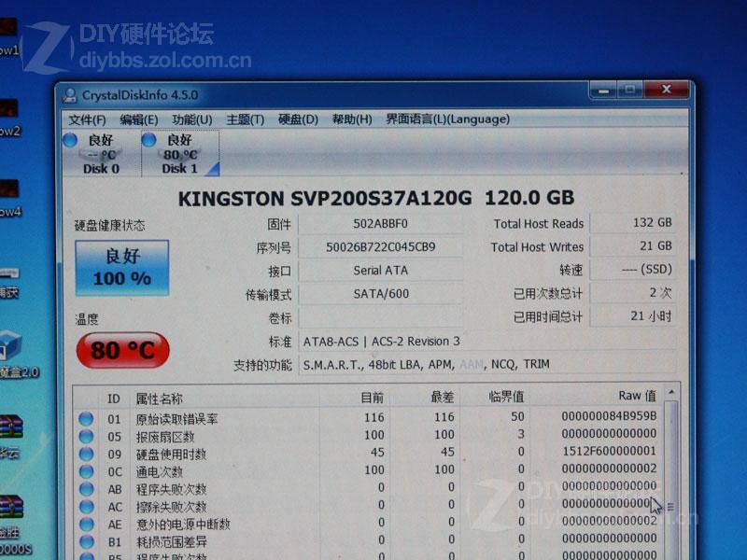
Task: Click the 属性名称 column header
Action: pos(224,399)
